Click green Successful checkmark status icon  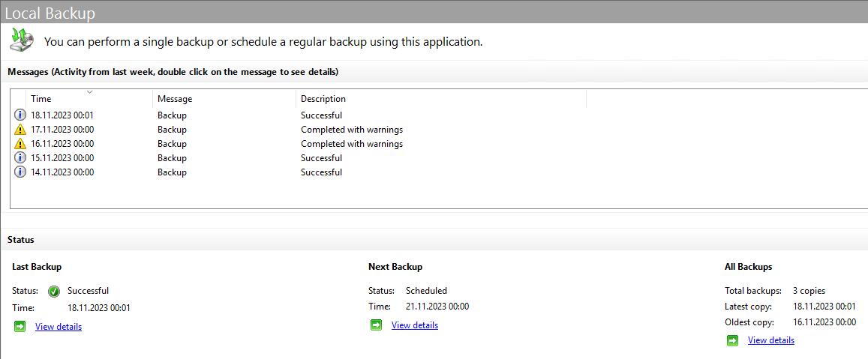(x=54, y=291)
